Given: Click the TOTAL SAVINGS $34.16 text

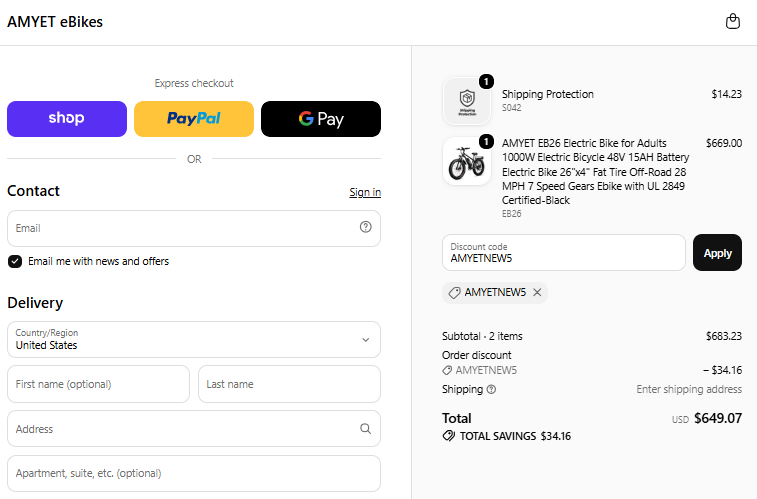Looking at the screenshot, I should [515, 436].
